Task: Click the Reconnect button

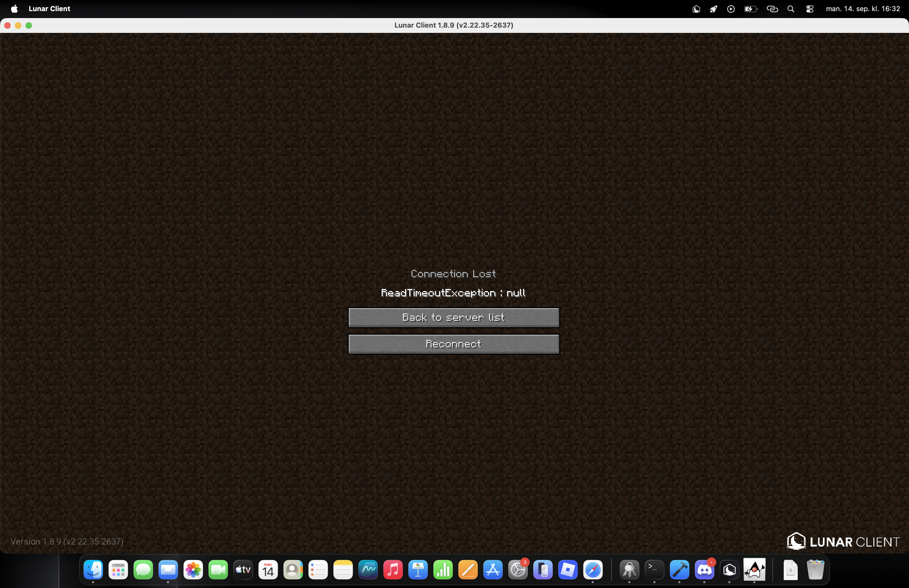Action: pos(454,344)
